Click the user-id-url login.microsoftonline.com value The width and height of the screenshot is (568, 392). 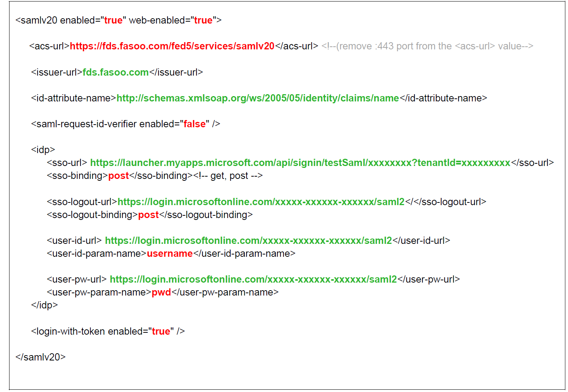[x=248, y=241]
